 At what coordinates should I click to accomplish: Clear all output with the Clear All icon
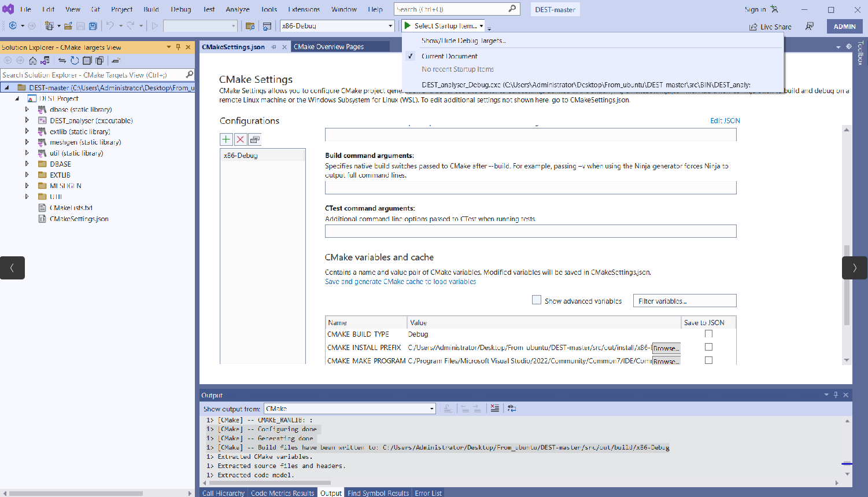pyautogui.click(x=494, y=408)
